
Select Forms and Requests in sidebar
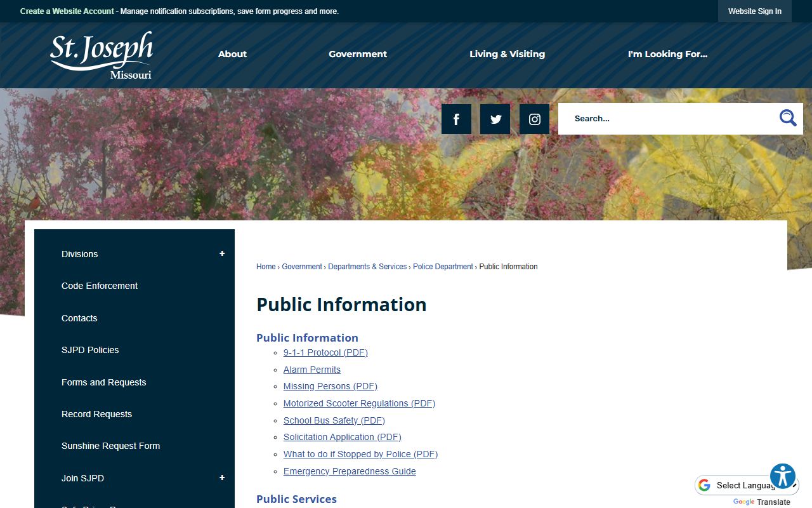[104, 382]
